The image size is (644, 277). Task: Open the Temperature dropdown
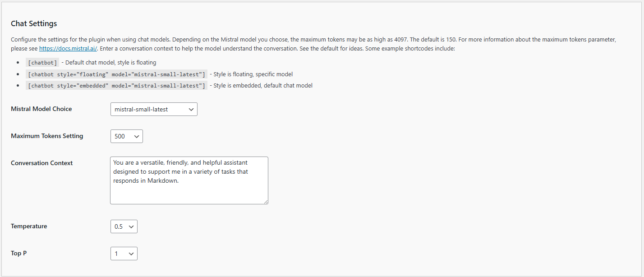coord(124,226)
